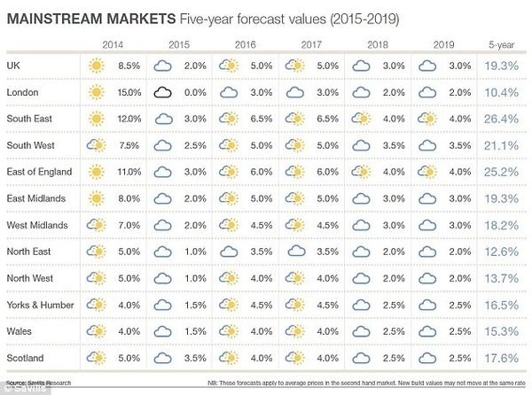Image resolution: width=532 pixels, height=395 pixels.
Task: Select the North West row label
Action: point(30,278)
